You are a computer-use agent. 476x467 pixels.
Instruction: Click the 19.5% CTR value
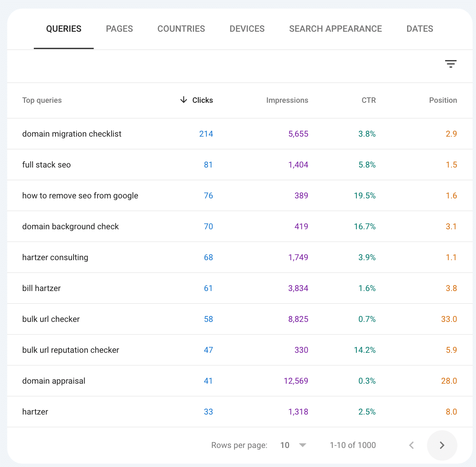click(x=364, y=196)
